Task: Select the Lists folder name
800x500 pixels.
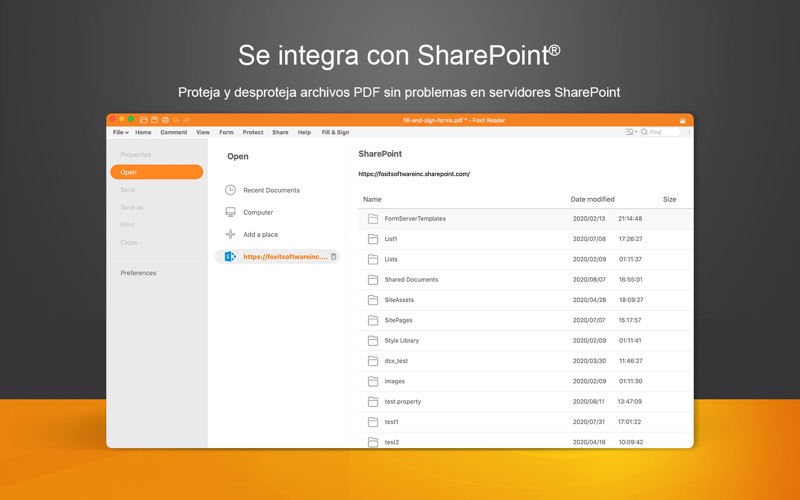Action: pos(391,259)
